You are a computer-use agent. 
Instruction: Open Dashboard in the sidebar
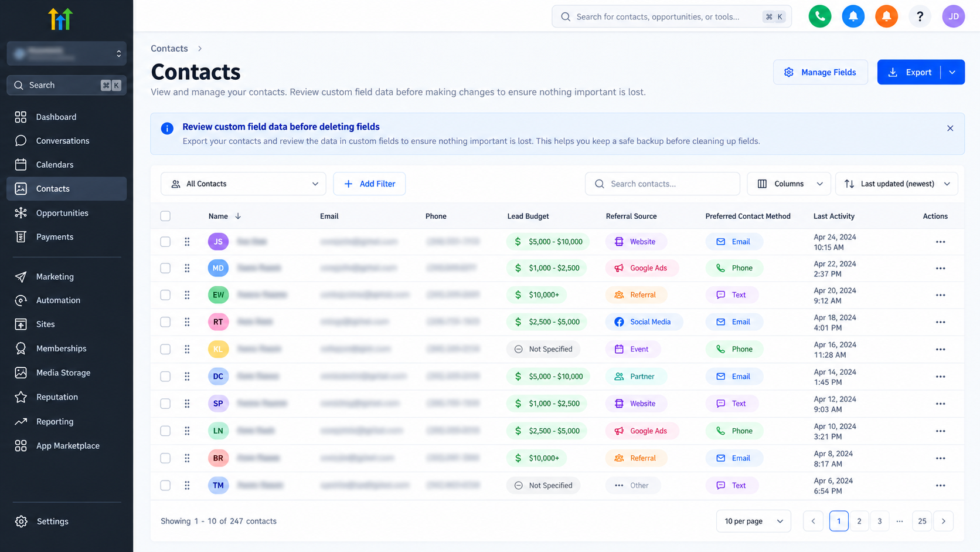click(66, 117)
